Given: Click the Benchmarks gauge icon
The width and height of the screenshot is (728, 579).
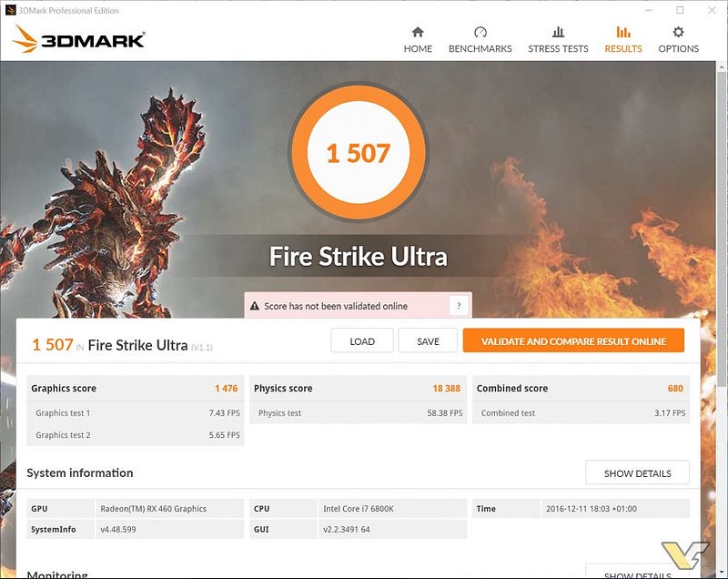Looking at the screenshot, I should click(x=480, y=32).
